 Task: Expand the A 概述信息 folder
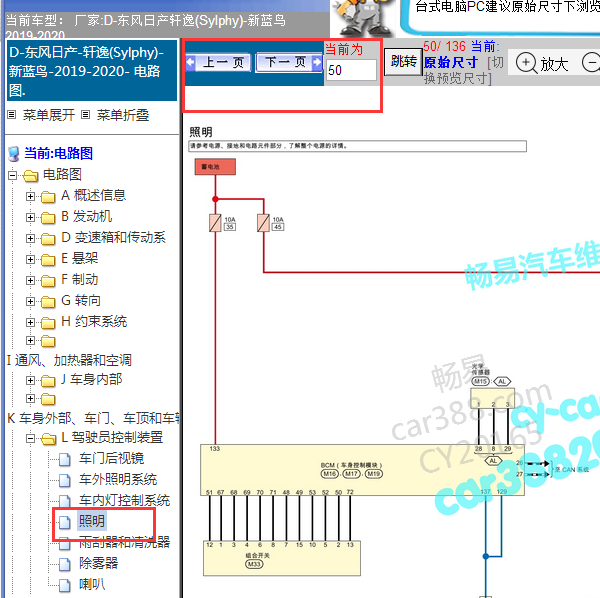coord(30,196)
